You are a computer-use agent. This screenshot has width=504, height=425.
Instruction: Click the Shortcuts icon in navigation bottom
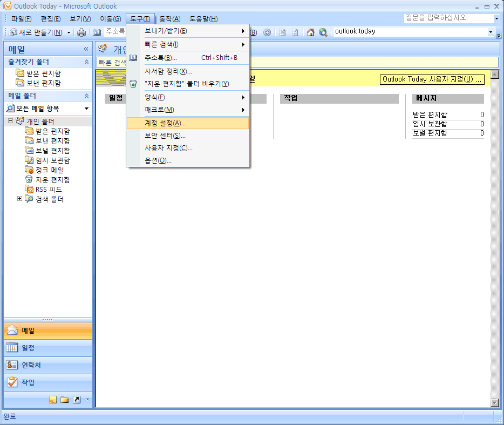pyautogui.click(x=77, y=400)
